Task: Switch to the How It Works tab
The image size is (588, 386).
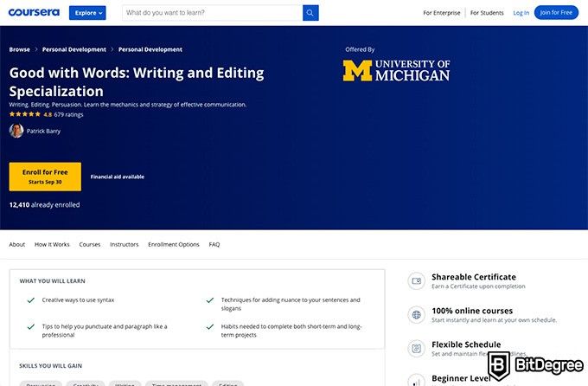Action: tap(52, 244)
